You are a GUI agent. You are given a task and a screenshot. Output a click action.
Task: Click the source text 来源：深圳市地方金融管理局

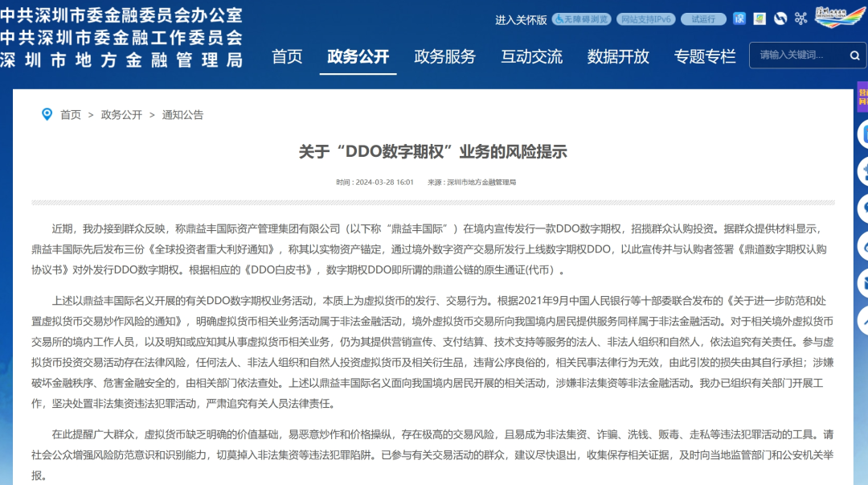coord(472,183)
